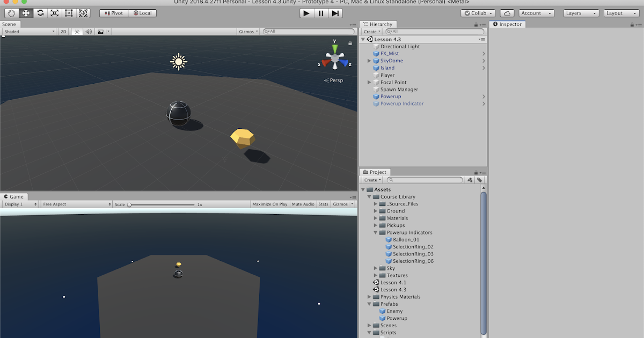Enable Maximize On Play
Image resolution: width=644 pixels, height=338 pixels.
[x=269, y=204]
